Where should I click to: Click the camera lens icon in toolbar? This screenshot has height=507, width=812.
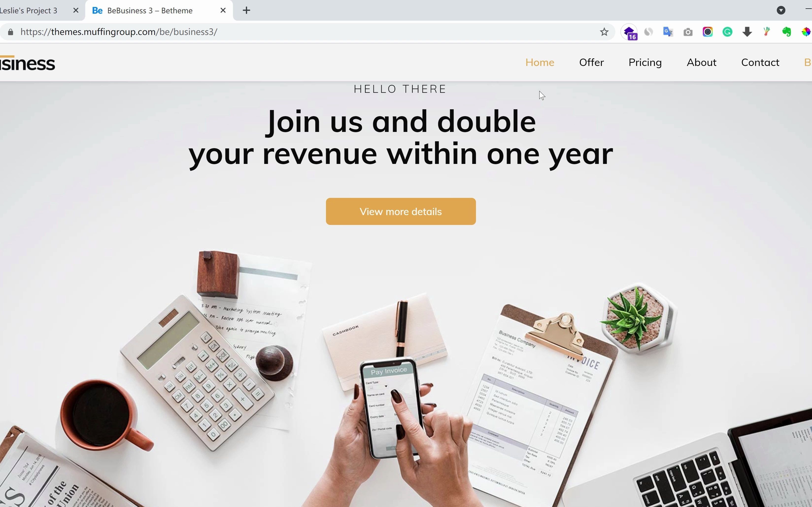[x=707, y=32]
